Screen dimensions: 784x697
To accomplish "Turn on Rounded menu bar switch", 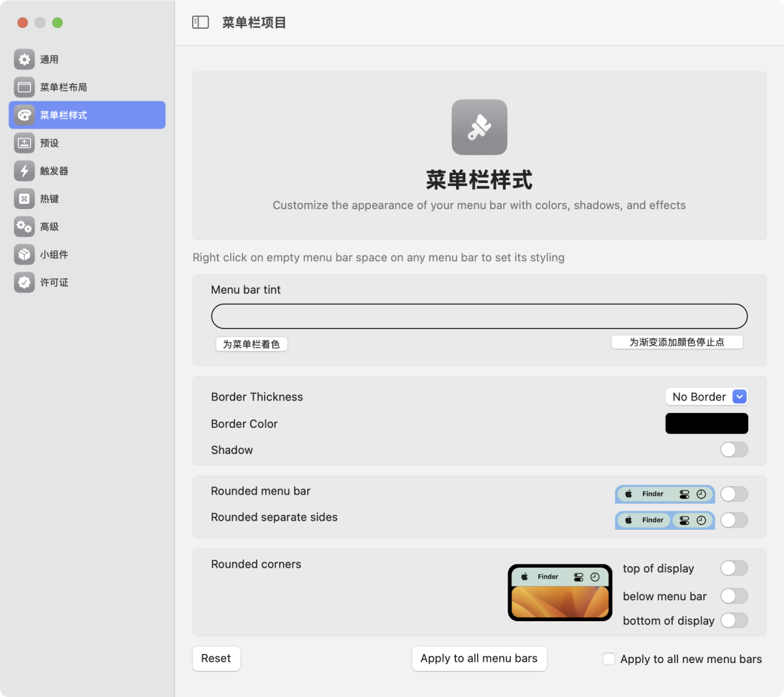I will pyautogui.click(x=734, y=494).
